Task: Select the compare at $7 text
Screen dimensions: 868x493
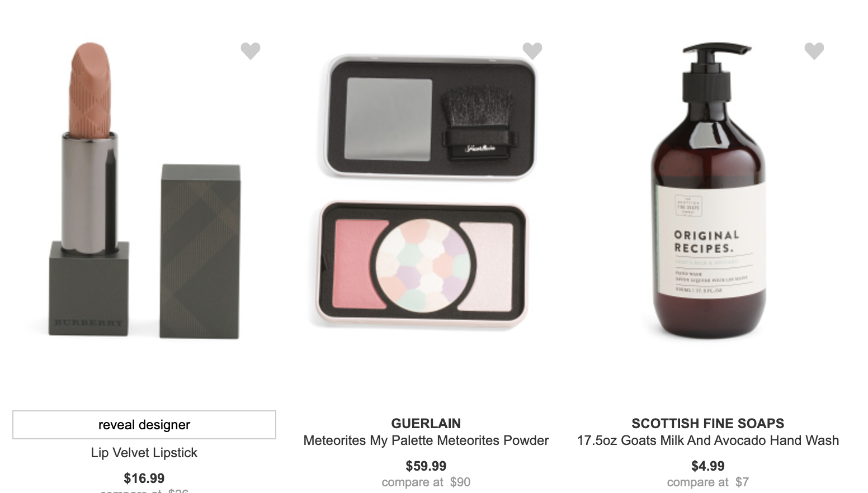Action: 708,482
